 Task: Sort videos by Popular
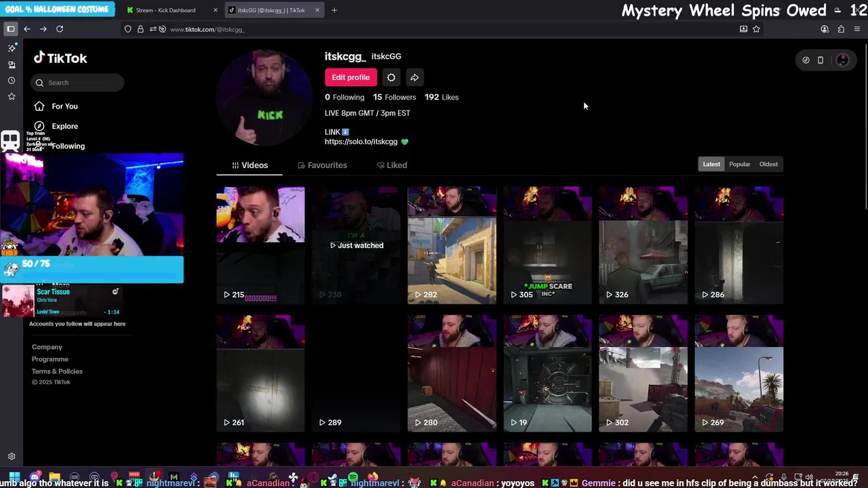click(x=740, y=164)
